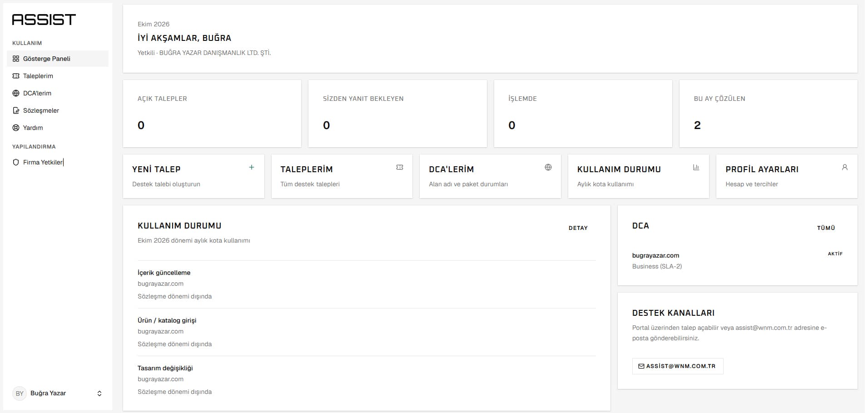The image size is (868, 413).
Task: Click the globe icon on DCA'lerim card
Action: (548, 167)
